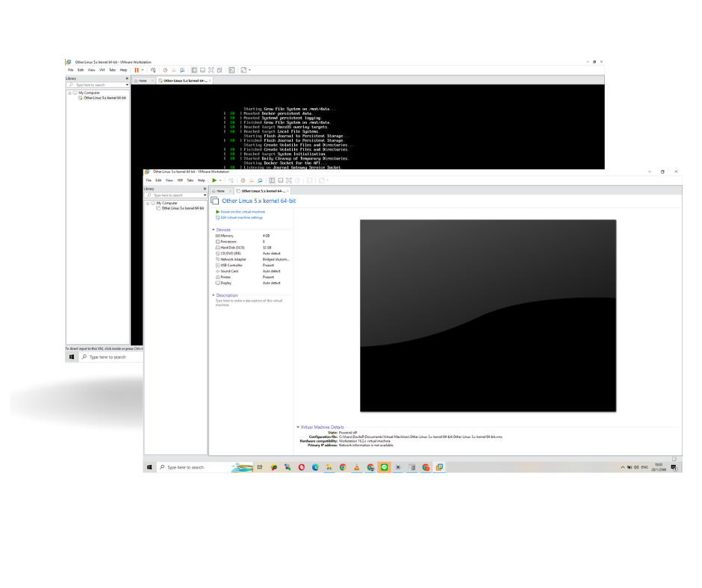The height and width of the screenshot is (588, 702).
Task: Open the pause dropdown arrow in back window
Action: tap(143, 70)
